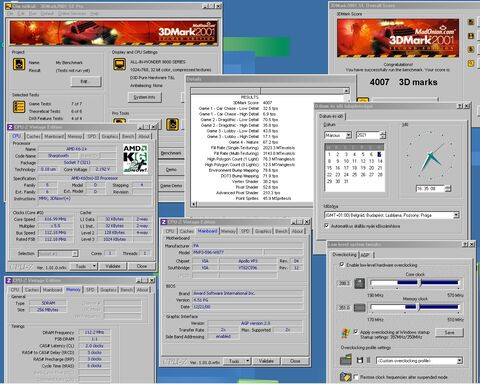Click the Edit button in the Project section
This screenshot has width=480, height=384.
tap(86, 81)
